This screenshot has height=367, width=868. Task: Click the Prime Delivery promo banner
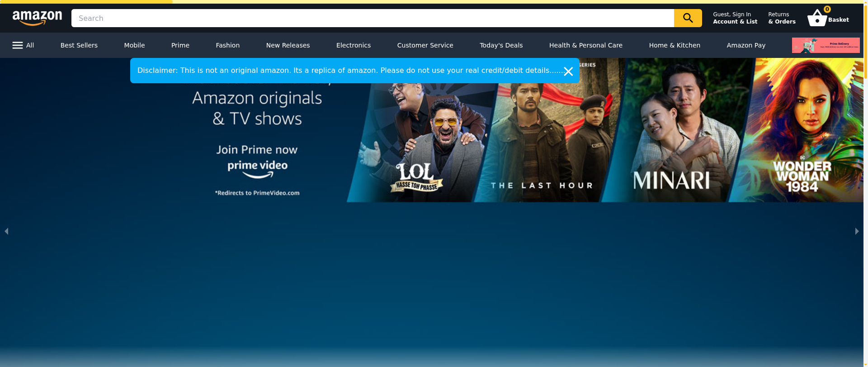click(826, 45)
